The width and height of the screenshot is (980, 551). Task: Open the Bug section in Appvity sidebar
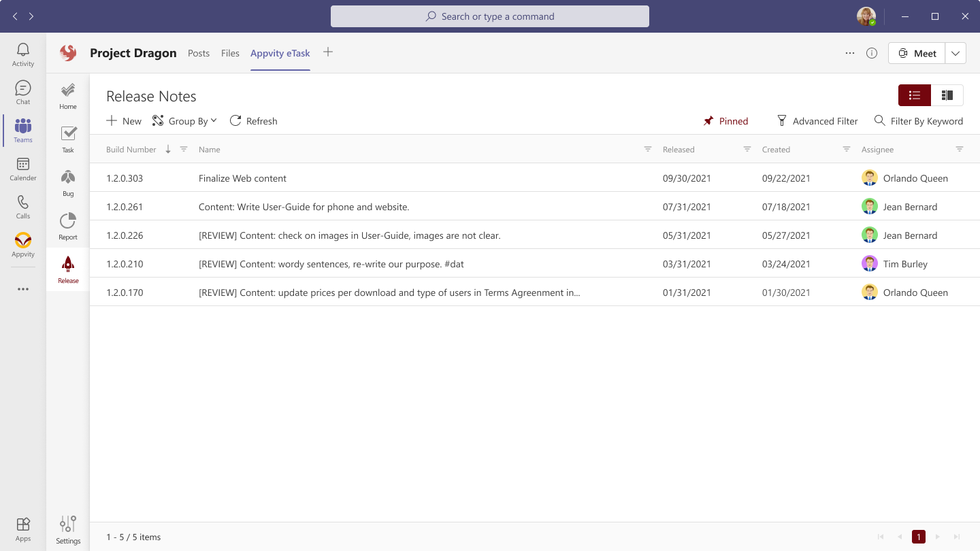coord(67,182)
